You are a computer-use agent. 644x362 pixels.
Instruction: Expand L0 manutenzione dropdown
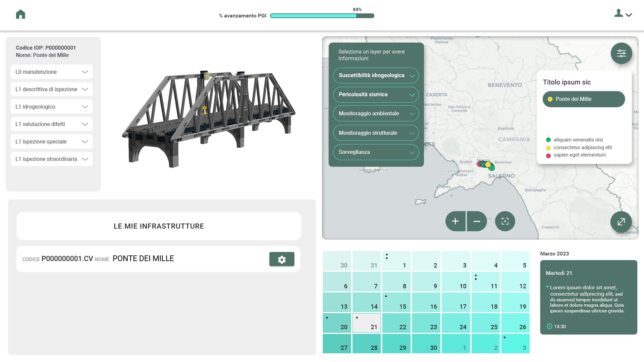52,72
